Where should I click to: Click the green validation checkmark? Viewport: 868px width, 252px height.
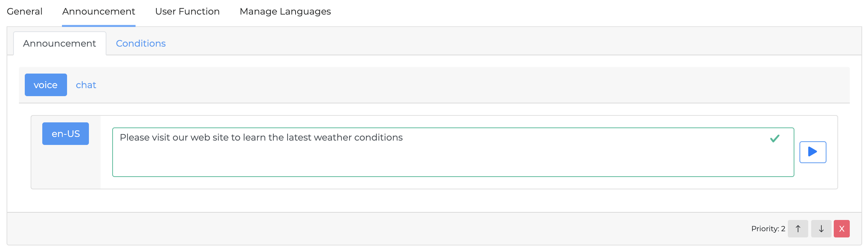point(775,138)
